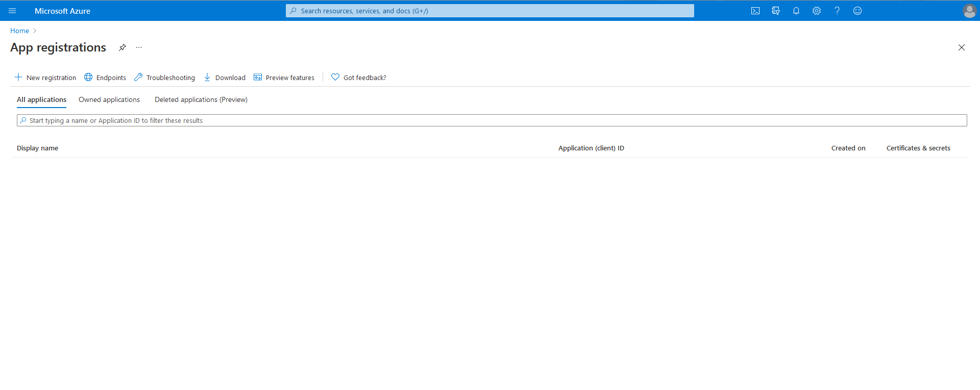Open the notifications bell
This screenshot has width=980, height=390.
pyautogui.click(x=796, y=11)
